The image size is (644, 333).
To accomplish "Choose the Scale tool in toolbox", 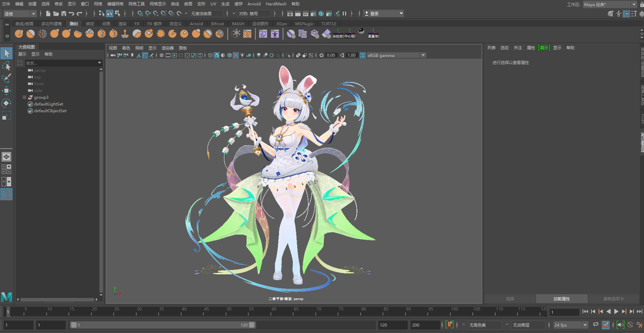I will tap(6, 116).
